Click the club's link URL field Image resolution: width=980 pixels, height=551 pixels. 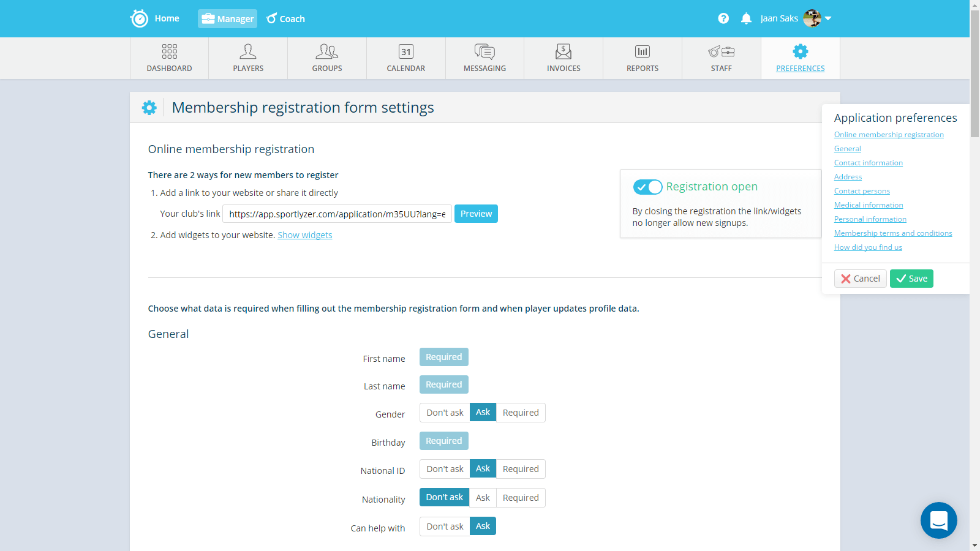click(x=337, y=214)
